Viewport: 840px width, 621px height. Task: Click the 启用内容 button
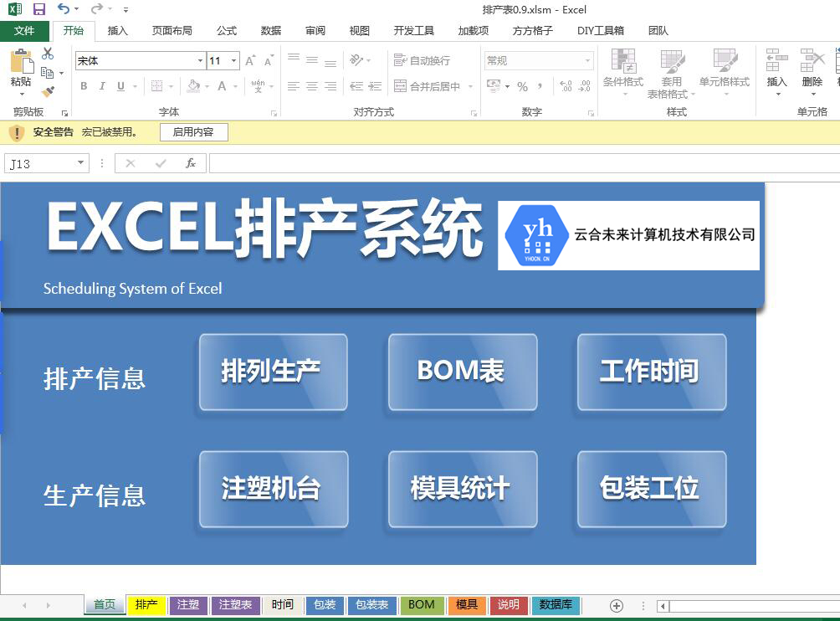point(193,132)
